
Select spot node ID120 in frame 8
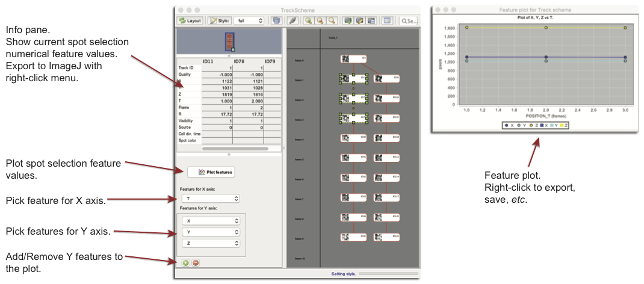coord(386,217)
